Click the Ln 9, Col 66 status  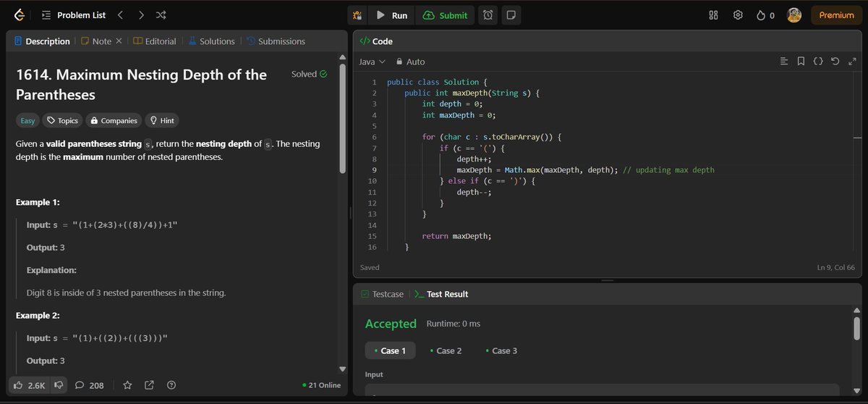click(835, 267)
